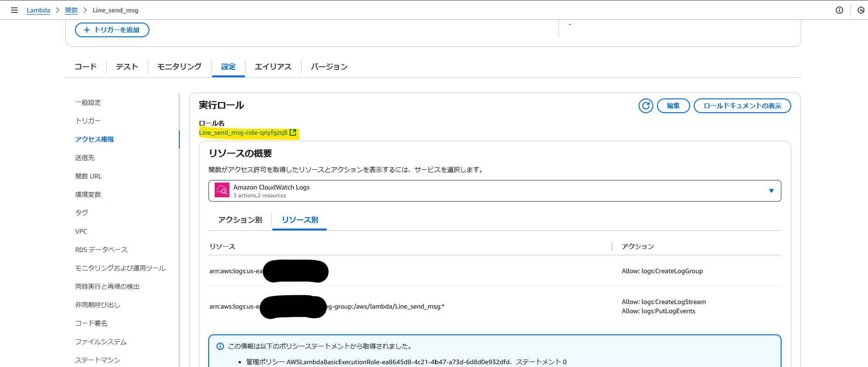Expand the Amazon CloudWatch Logs service dropdown

click(x=495, y=191)
